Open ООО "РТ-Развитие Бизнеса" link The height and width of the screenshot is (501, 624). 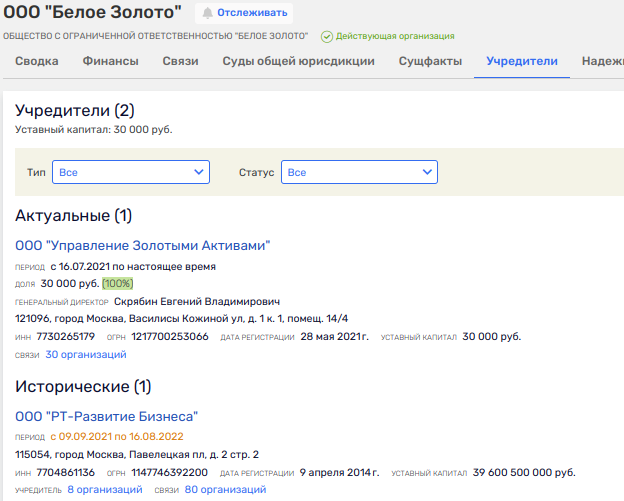coord(106,416)
